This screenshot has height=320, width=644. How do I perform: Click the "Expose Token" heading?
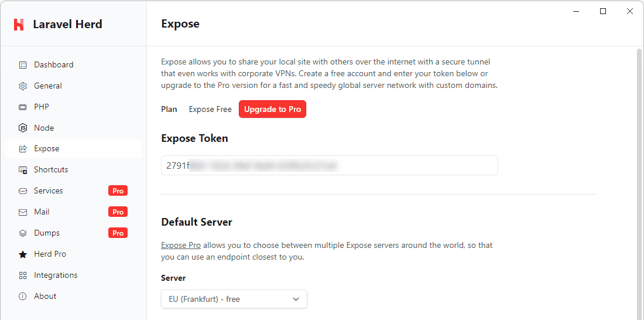[x=195, y=138]
